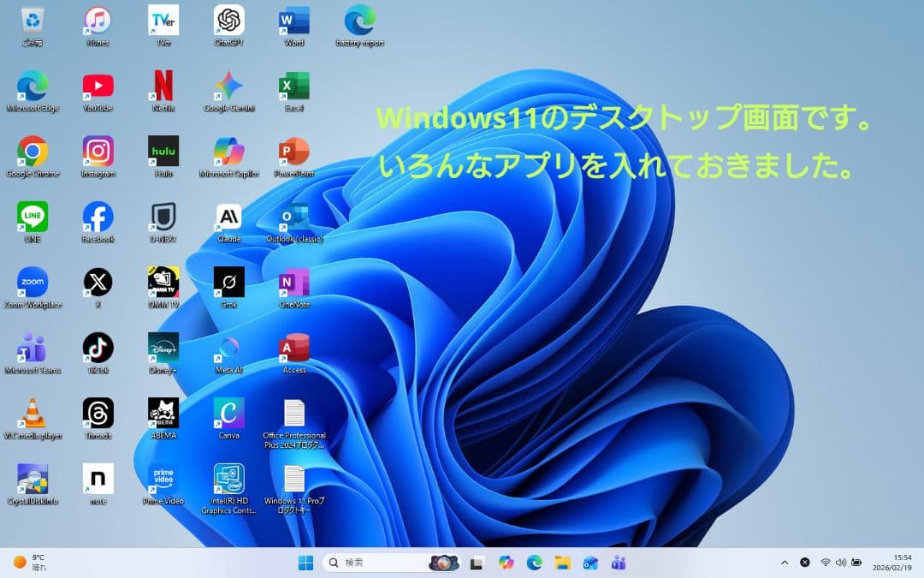The image size is (924, 578).
Task: Click the 検索 search box
Action: [x=368, y=562]
